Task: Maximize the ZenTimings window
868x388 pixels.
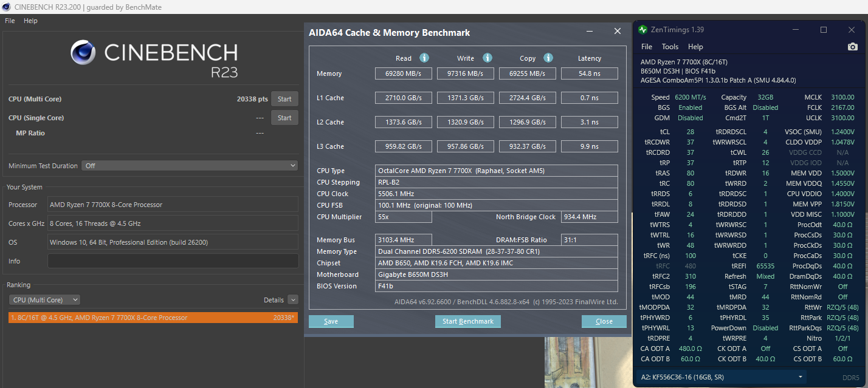Action: (x=824, y=30)
